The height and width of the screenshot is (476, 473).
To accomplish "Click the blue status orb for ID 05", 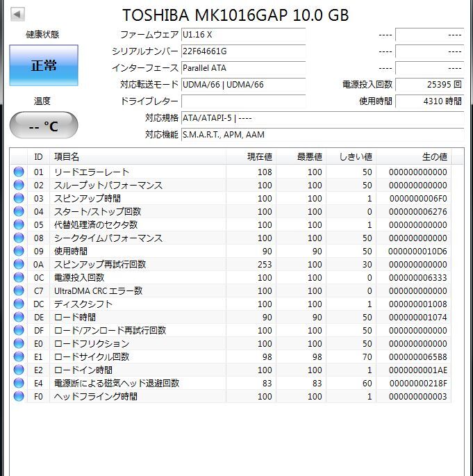I will click(19, 224).
